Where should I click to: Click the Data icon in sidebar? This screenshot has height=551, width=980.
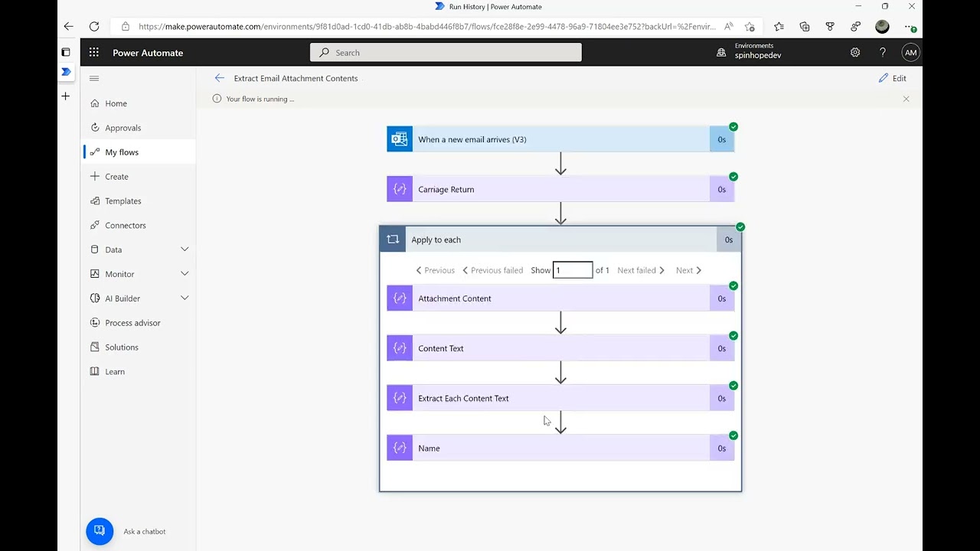pyautogui.click(x=95, y=249)
